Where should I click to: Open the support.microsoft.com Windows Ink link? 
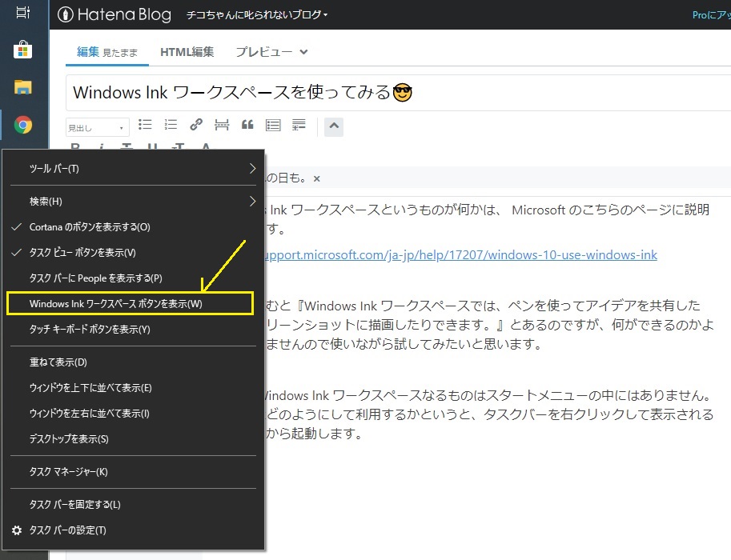click(x=461, y=255)
